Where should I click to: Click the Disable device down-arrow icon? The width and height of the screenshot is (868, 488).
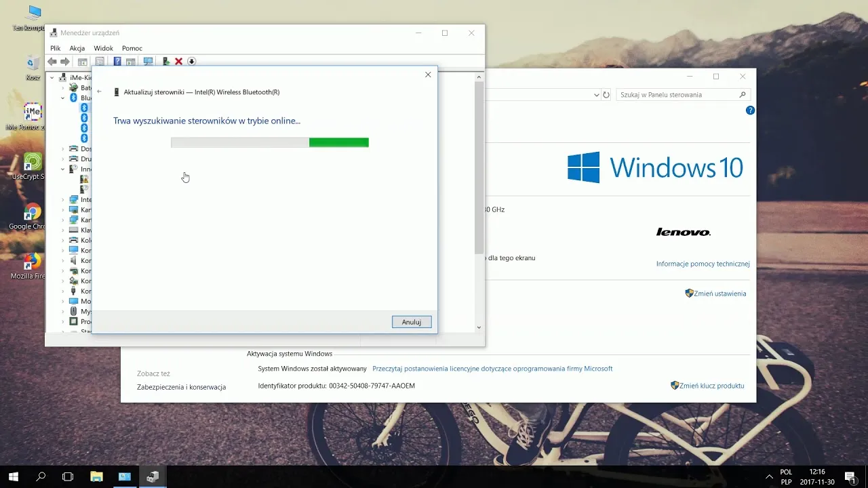(191, 61)
